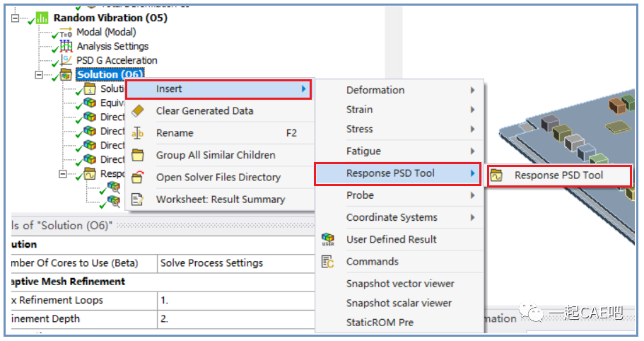The image size is (644, 341).
Task: Click the Analysis Settings icon
Action: click(66, 46)
